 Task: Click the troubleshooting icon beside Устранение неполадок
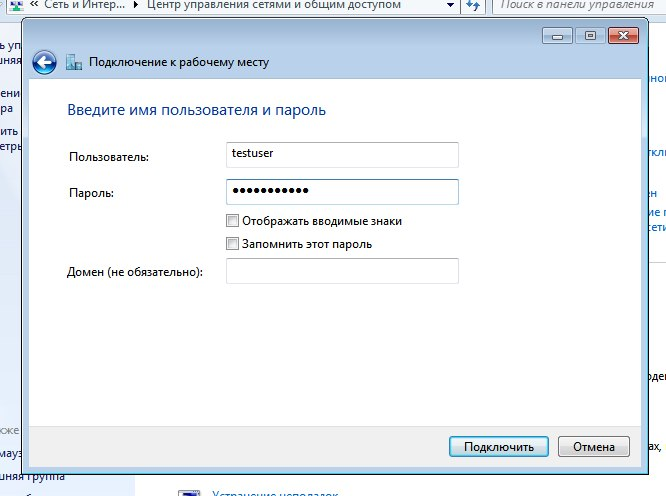tap(189, 493)
